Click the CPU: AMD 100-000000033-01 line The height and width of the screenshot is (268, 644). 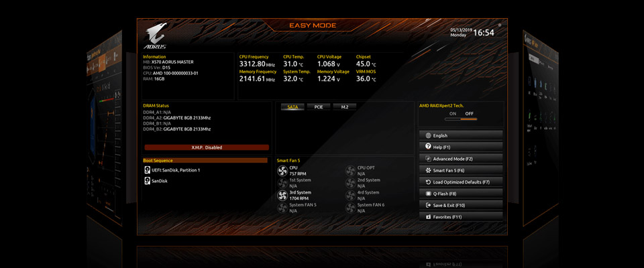point(170,73)
